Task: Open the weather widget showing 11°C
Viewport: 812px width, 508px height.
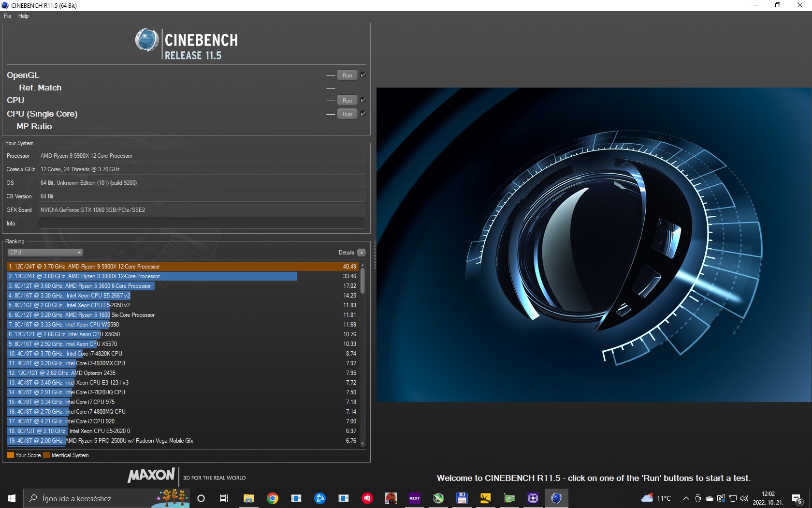Action: pos(656,498)
